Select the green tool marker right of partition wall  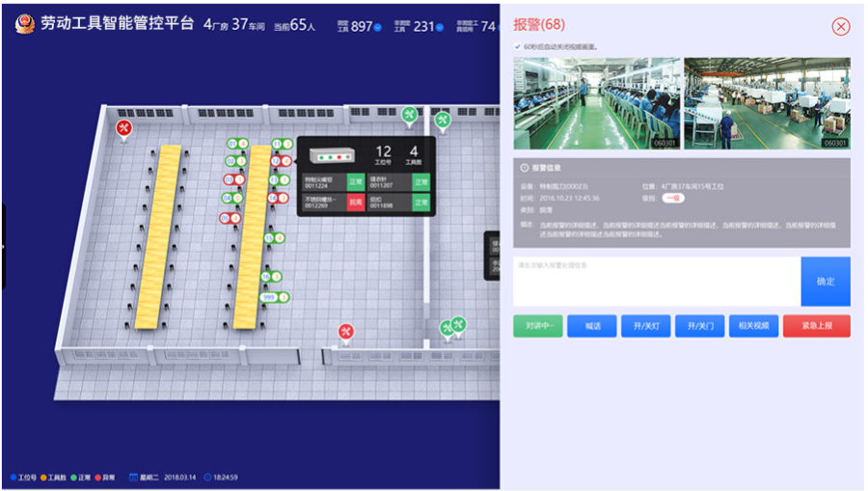click(x=443, y=121)
